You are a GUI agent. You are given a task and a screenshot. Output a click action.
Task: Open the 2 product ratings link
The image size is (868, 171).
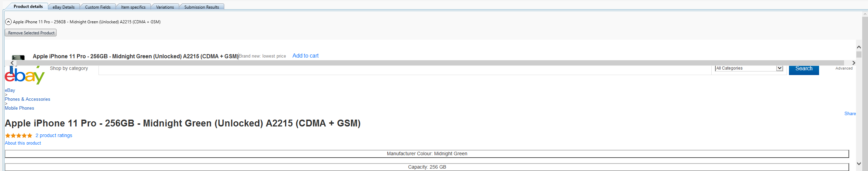[x=54, y=135]
